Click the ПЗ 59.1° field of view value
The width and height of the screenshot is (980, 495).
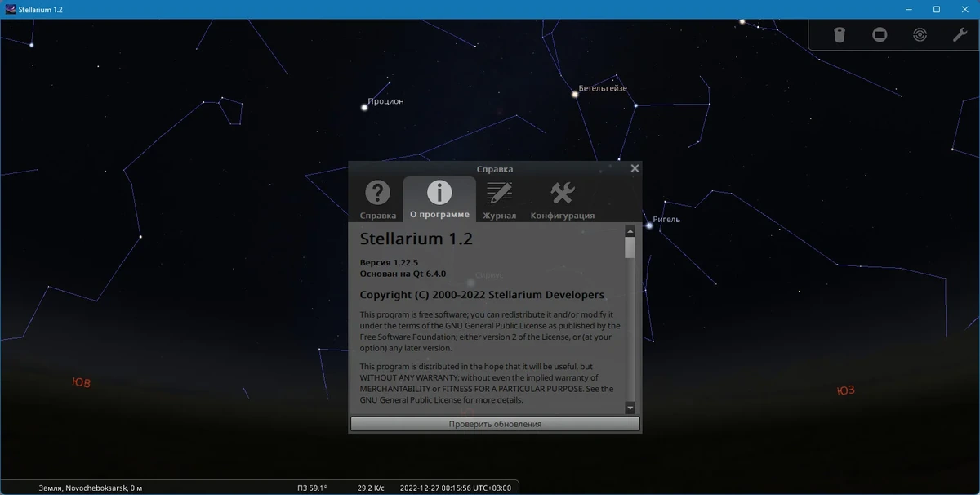(x=312, y=488)
